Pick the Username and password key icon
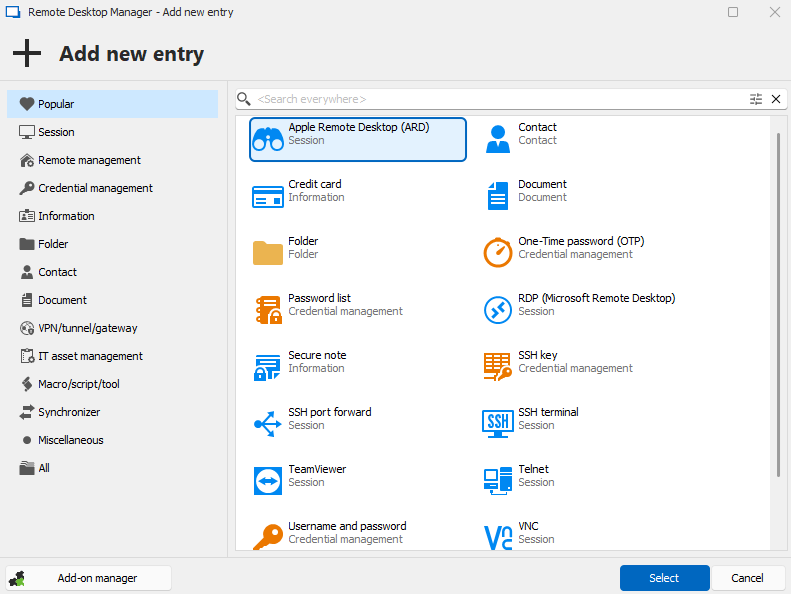This screenshot has height=594, width=791. click(268, 537)
